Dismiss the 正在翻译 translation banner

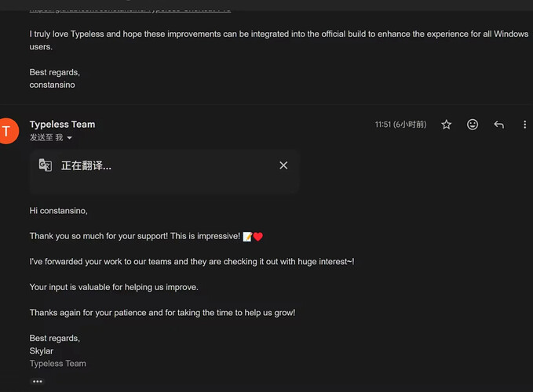tap(283, 165)
